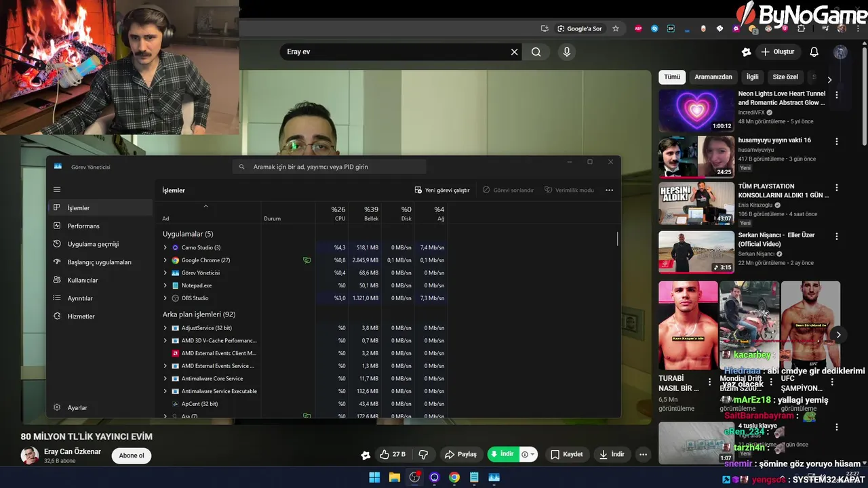Screen dimensions: 868x488
Task: Dislike the video
Action: click(x=424, y=454)
